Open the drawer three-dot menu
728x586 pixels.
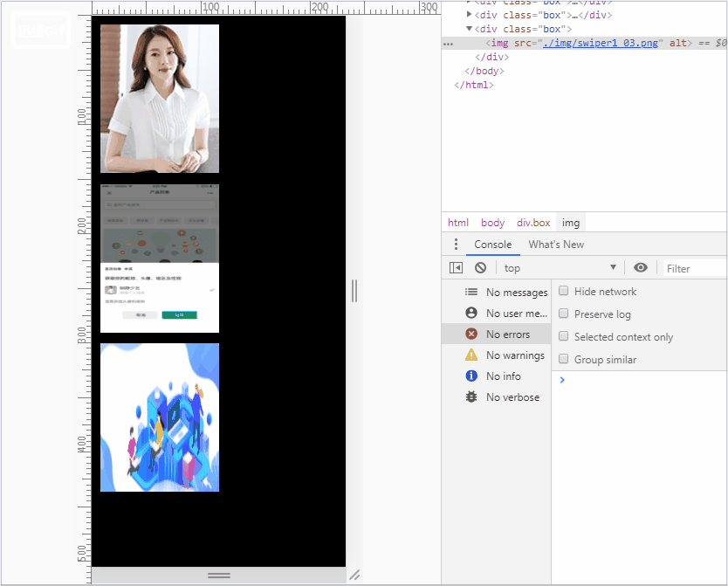[x=456, y=245]
